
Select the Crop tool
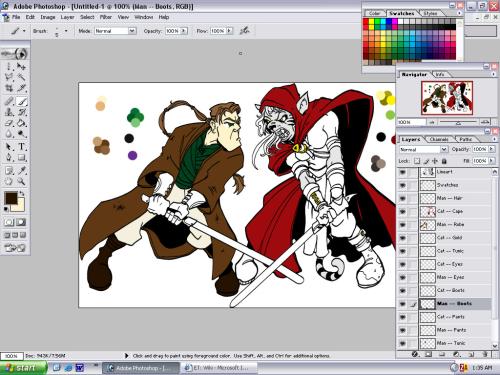point(9,88)
